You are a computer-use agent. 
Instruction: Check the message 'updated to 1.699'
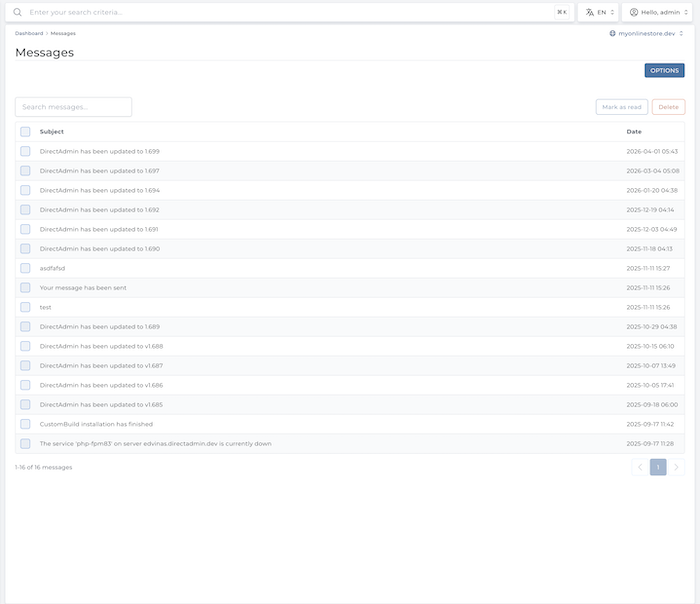tap(25, 151)
